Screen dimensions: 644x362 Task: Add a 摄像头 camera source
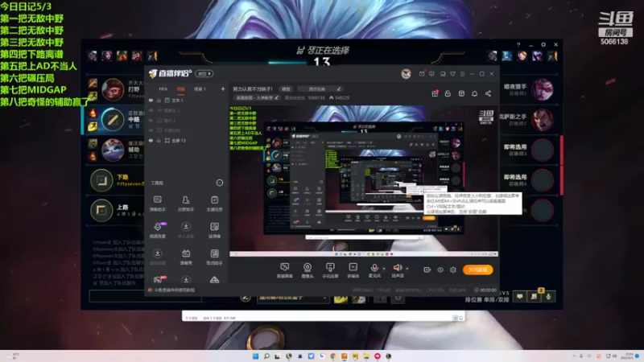click(x=308, y=270)
